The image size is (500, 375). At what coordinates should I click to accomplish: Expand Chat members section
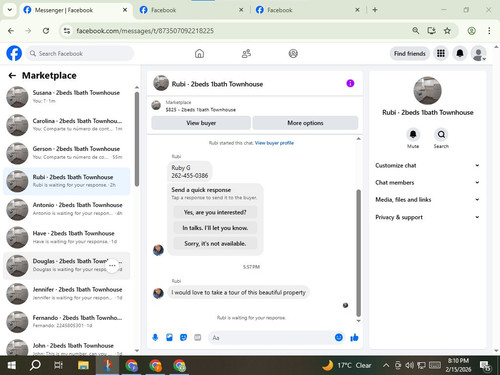[x=427, y=182]
